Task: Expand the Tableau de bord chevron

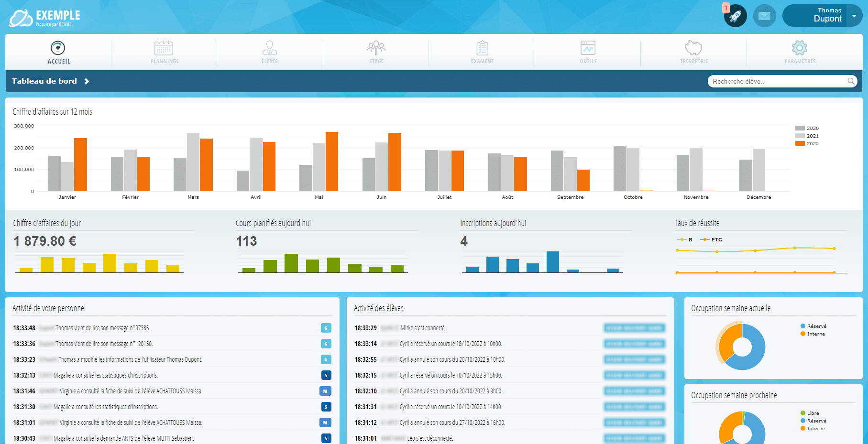Action: pyautogui.click(x=87, y=81)
